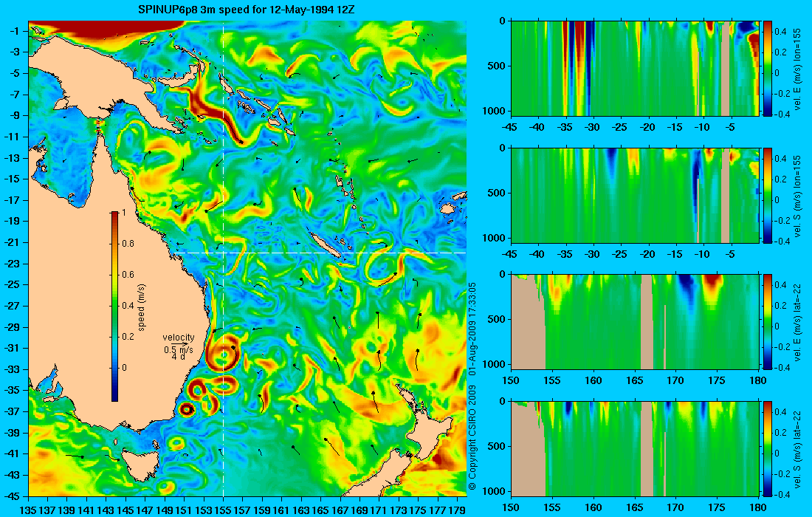Click the color bar of the vel. S lat=-22 panel
Image resolution: width=812 pixels, height=517 pixels.
[x=767, y=448]
